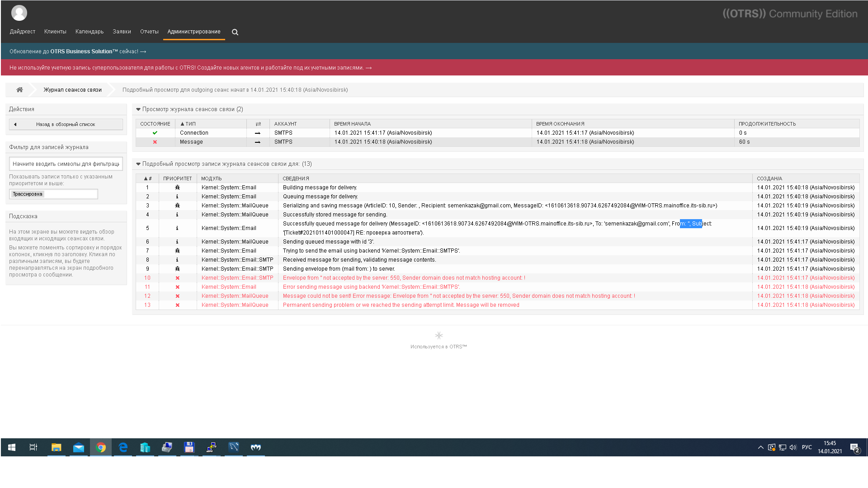
Task: Click debug bug icon in log row 1
Action: pyautogui.click(x=177, y=188)
